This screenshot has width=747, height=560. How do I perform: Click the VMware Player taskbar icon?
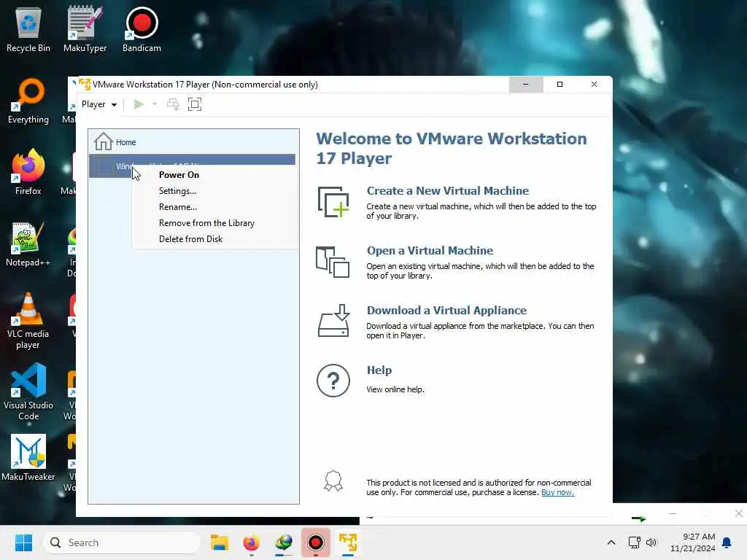(348, 542)
